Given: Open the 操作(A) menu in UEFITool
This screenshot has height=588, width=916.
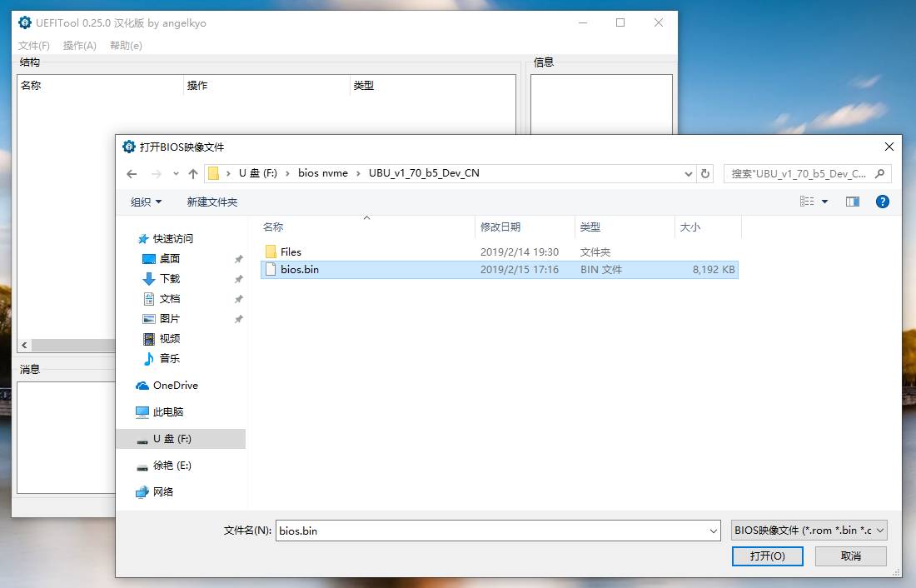Looking at the screenshot, I should click(79, 46).
